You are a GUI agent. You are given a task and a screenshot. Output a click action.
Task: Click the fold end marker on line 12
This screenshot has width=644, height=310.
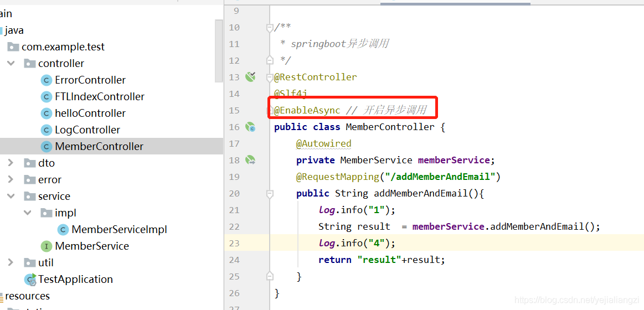270,60
